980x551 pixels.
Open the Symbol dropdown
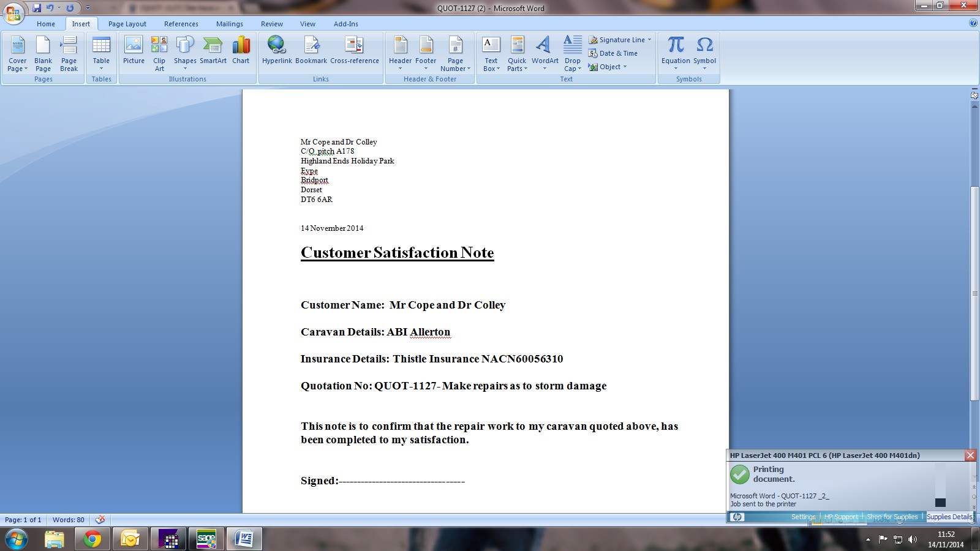[x=704, y=53]
